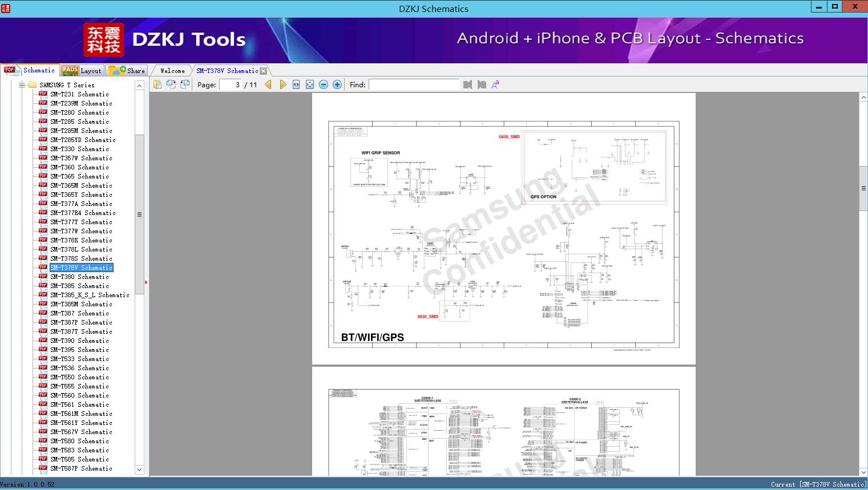Open SM-T357W Schematic

pos(81,158)
